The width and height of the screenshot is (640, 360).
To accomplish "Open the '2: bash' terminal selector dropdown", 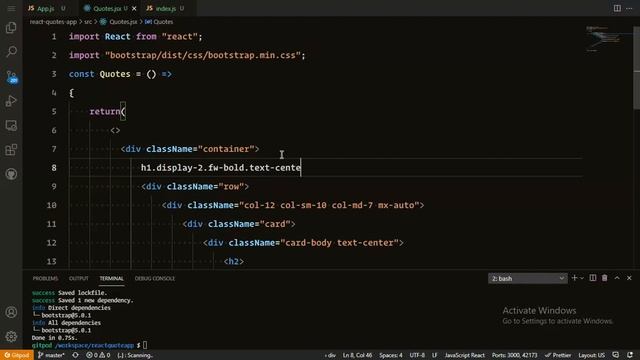I will click(527, 278).
